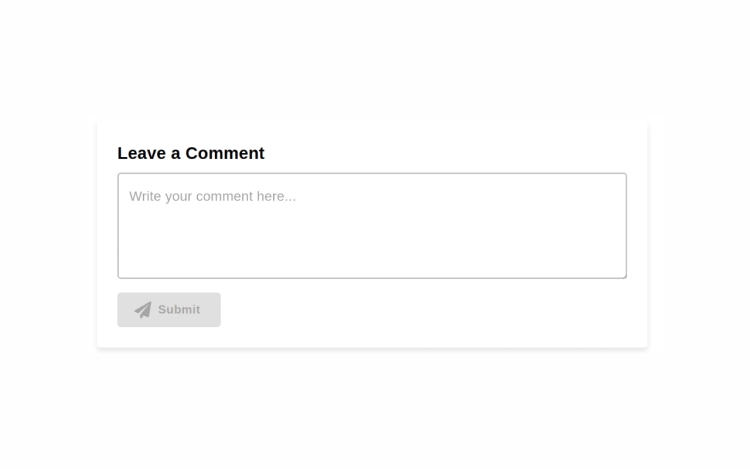Click the word 'Comment' in the heading
750x469 pixels.
[x=225, y=153]
